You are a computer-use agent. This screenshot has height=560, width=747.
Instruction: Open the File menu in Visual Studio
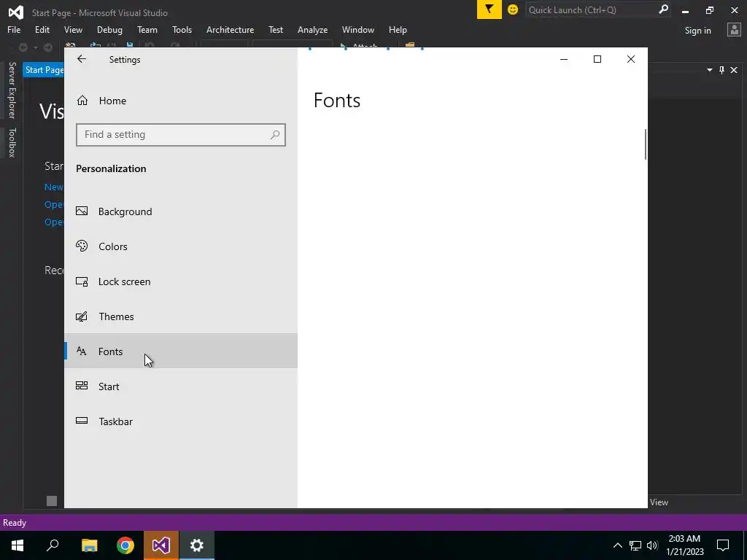point(14,29)
